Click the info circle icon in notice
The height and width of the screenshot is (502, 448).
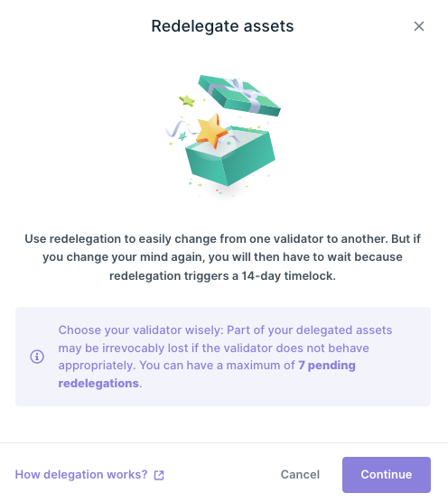(x=37, y=357)
